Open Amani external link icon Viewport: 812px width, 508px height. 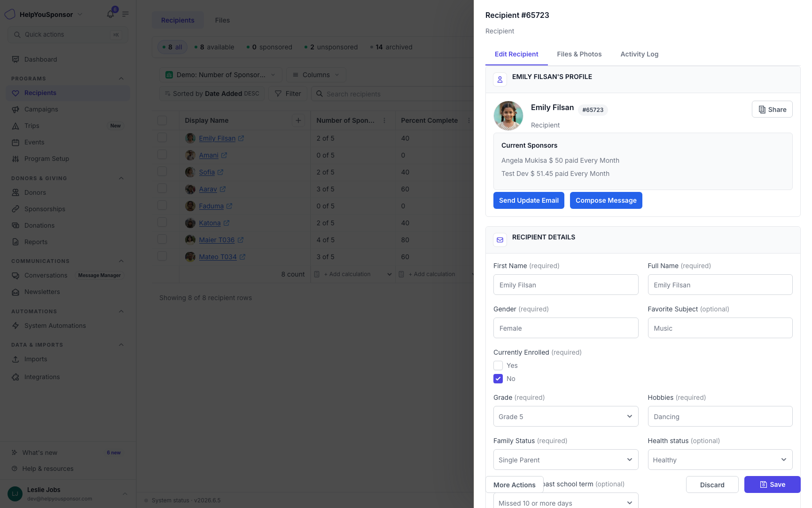click(224, 155)
